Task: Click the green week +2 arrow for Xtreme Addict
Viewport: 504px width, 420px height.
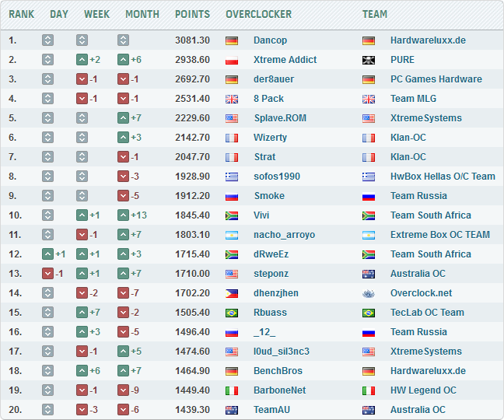Action: (82, 60)
